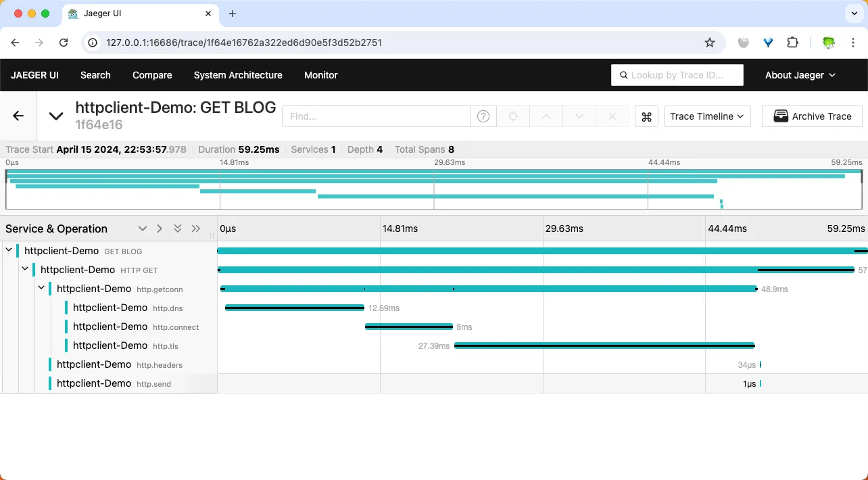Open System Architecture in the navbar
Viewport: 868px width, 480px height.
(x=238, y=75)
